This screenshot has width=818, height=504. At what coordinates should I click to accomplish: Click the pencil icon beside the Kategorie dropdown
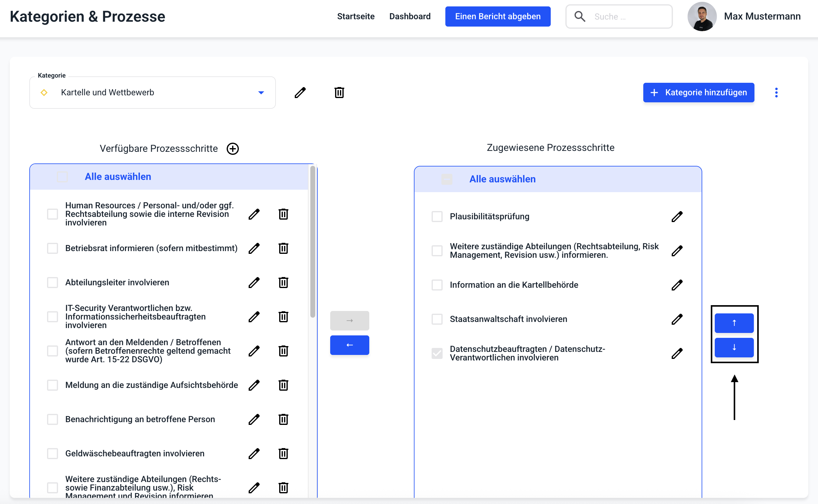click(300, 92)
